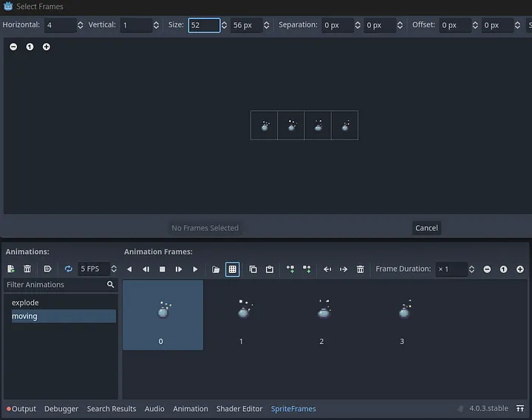Stop the animation playback
532x420 pixels.
[x=162, y=269]
